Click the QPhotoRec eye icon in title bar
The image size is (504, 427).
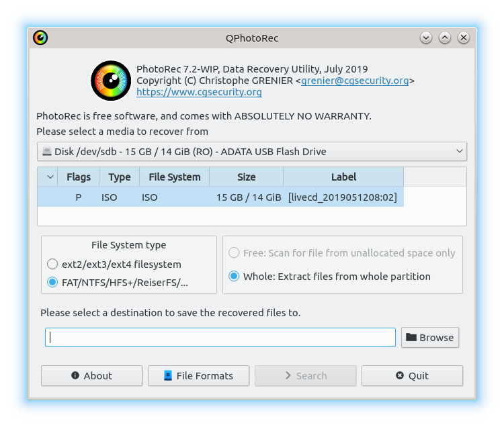coord(40,38)
